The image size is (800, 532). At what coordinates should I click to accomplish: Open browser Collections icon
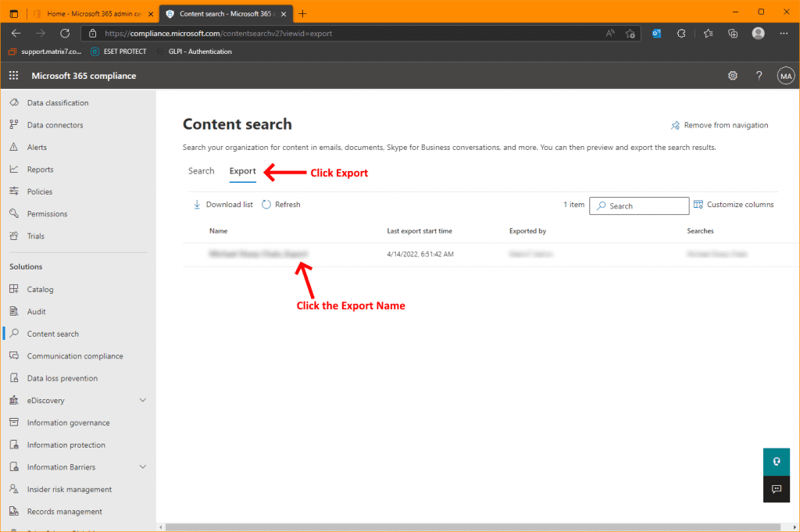coord(733,33)
